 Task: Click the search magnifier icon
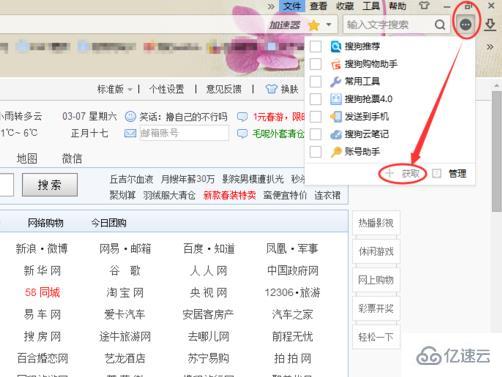(x=440, y=25)
